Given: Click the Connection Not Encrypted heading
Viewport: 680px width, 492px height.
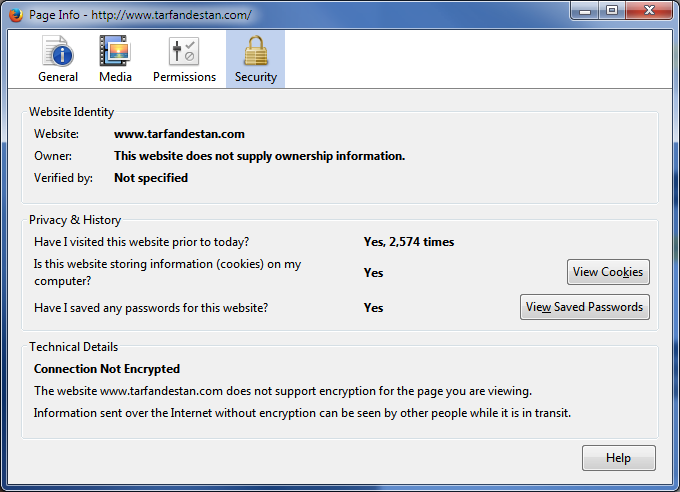Looking at the screenshot, I should tap(107, 369).
